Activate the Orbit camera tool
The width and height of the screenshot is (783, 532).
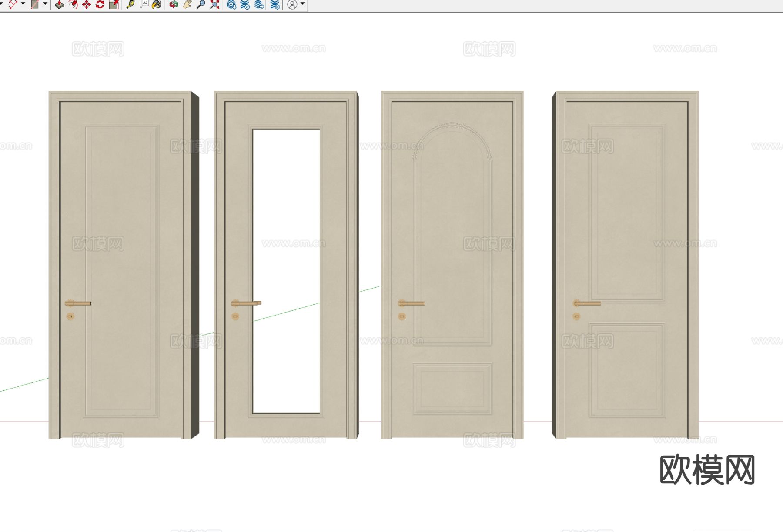tap(174, 4)
